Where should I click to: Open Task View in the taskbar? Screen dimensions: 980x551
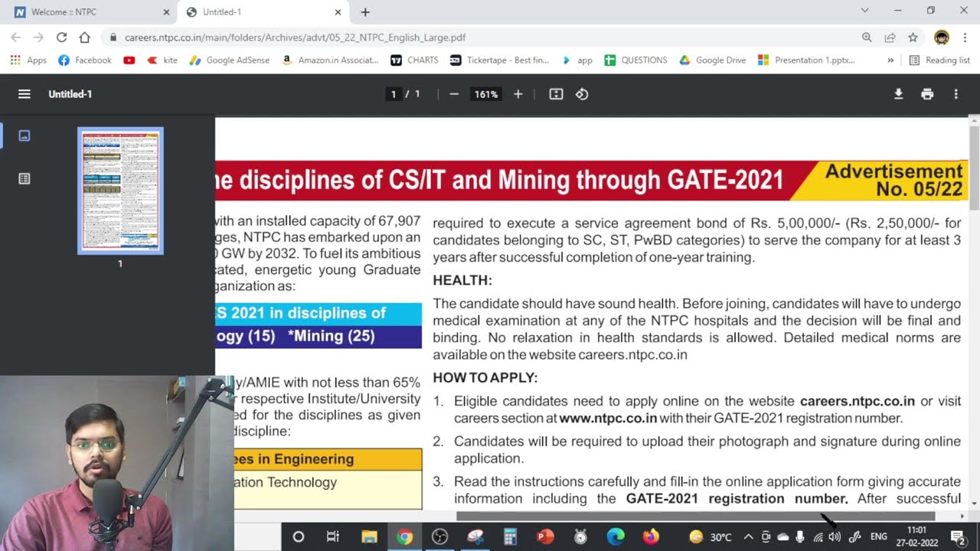coord(333,536)
